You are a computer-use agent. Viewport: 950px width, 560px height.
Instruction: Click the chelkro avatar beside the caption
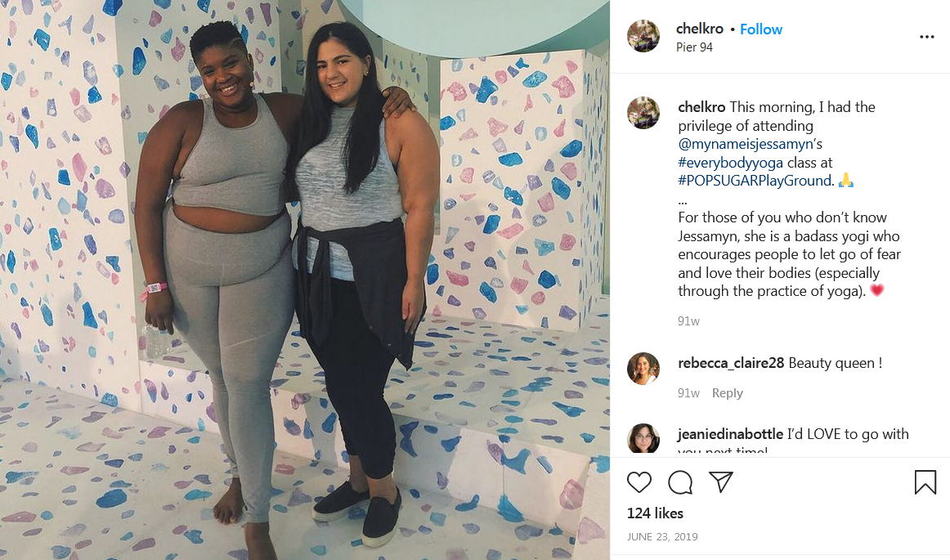(x=643, y=113)
